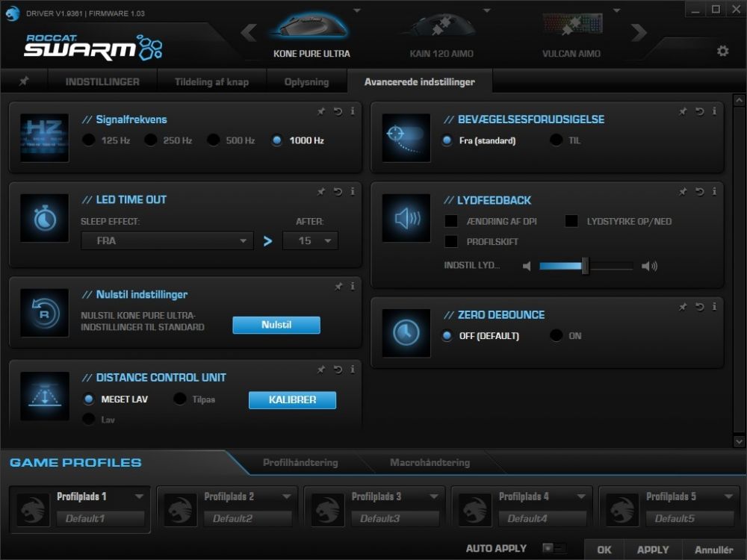The image size is (747, 560).
Task: Switch to INDSTILLINGER tab
Action: point(102,81)
